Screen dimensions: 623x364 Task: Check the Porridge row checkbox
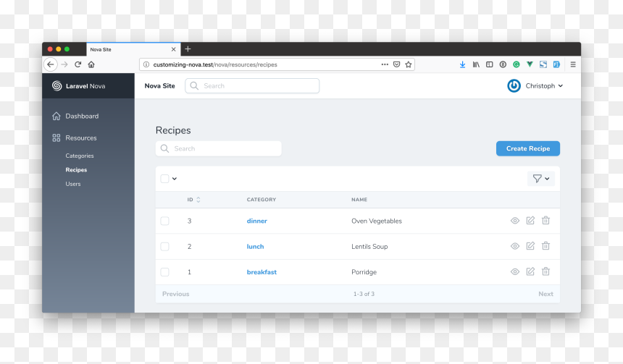click(x=164, y=272)
